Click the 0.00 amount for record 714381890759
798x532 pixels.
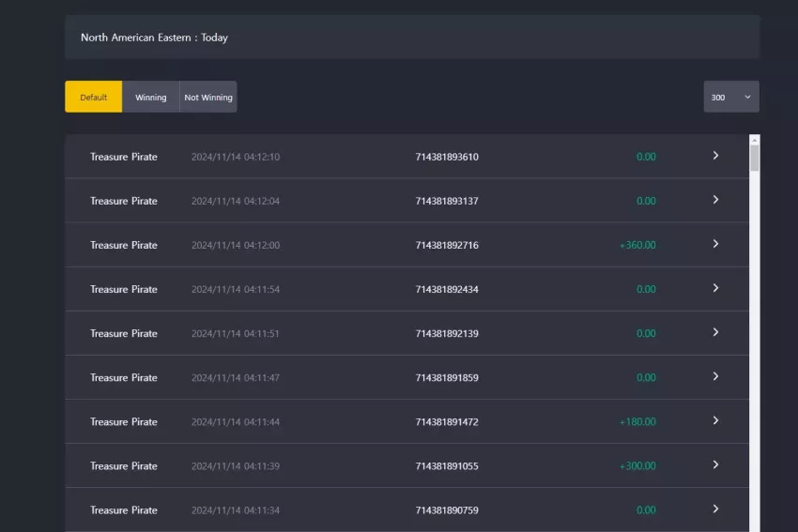(646, 510)
